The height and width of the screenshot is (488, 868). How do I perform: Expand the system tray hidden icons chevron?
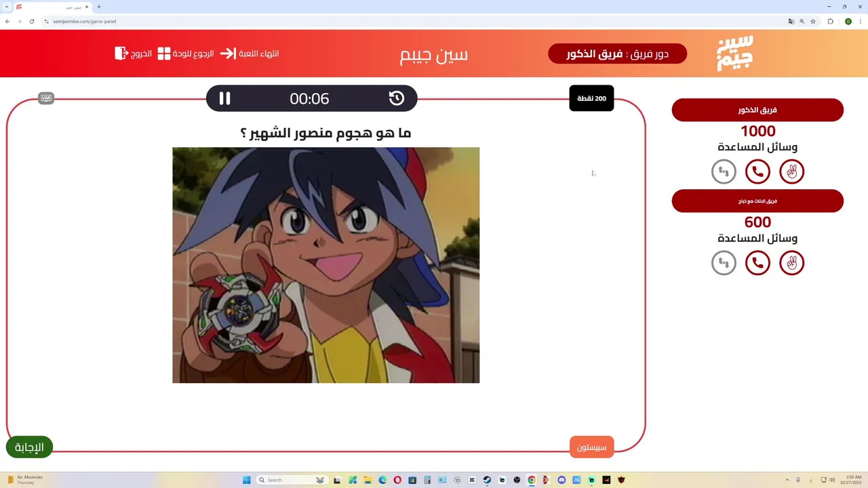point(787,480)
